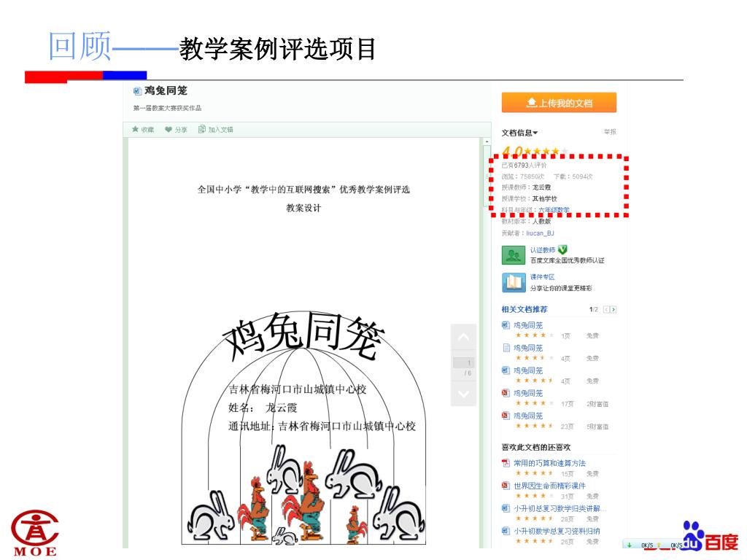This screenshot has width=747, height=560.
Task: Click the 收藏 star icon
Action: [x=135, y=129]
